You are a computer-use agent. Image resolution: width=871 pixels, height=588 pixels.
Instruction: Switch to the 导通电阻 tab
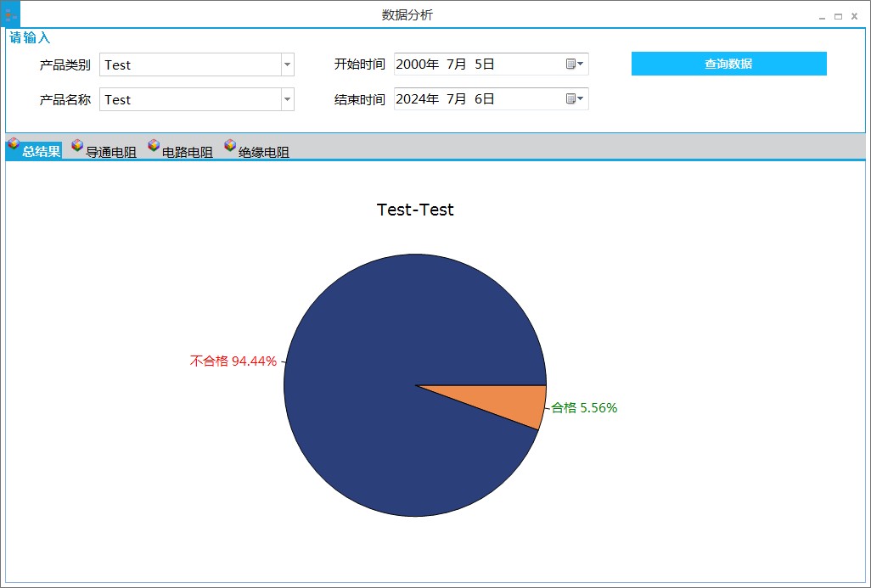(110, 153)
